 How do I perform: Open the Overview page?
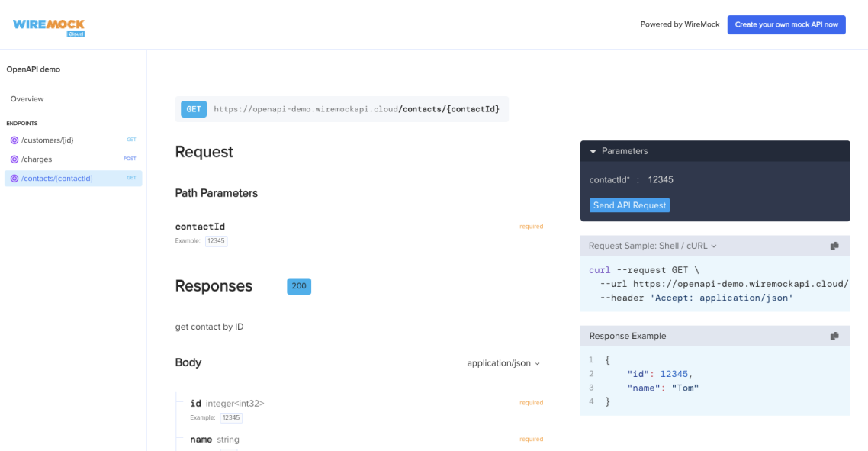point(27,99)
